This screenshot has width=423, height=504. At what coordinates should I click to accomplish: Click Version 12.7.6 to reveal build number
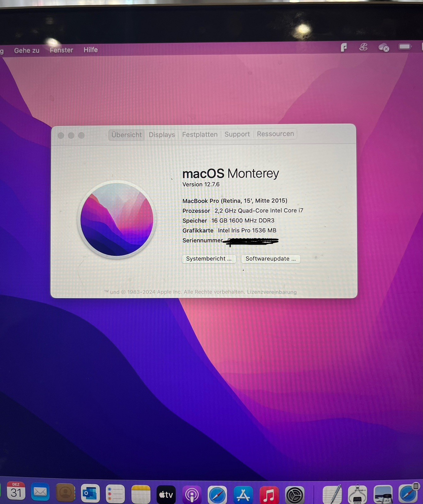(x=201, y=184)
